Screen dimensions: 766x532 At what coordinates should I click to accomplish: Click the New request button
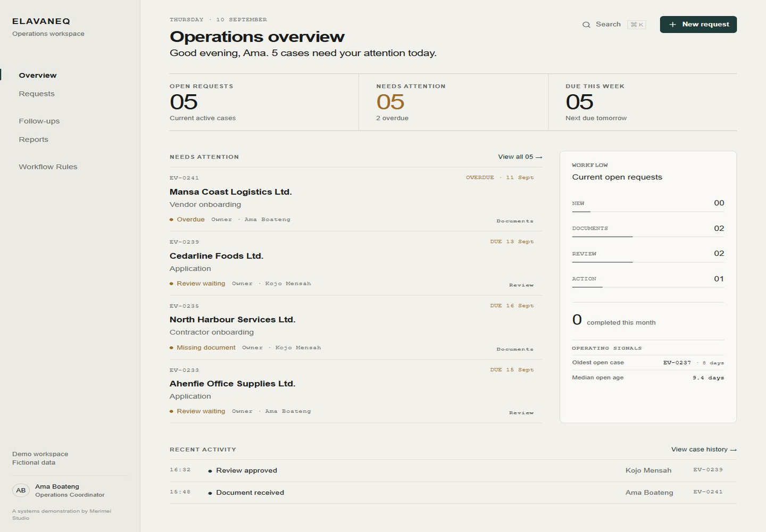click(698, 24)
